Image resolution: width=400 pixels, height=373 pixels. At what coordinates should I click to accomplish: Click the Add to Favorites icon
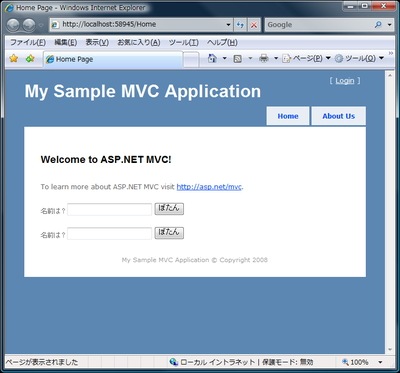coord(30,59)
